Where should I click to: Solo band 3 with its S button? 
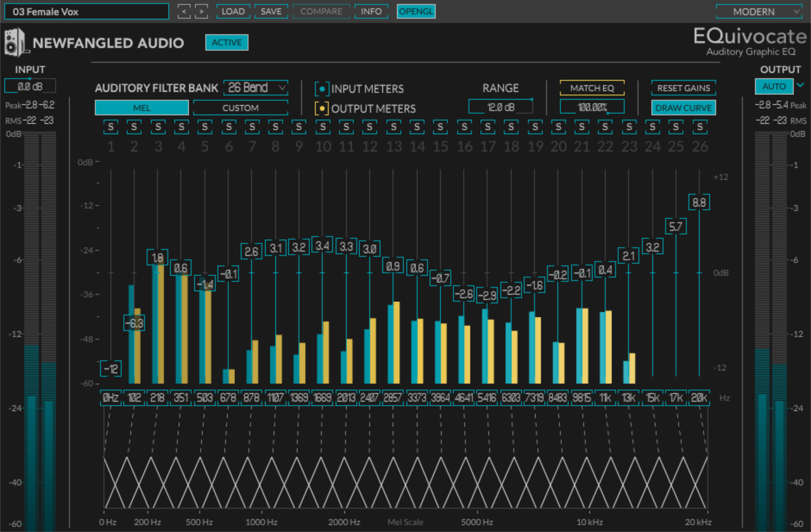click(158, 127)
